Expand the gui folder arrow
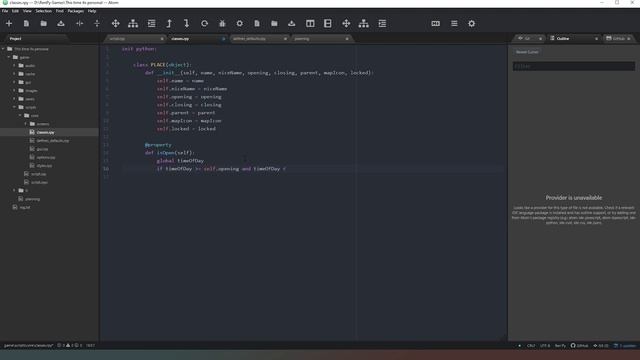The height and width of the screenshot is (360, 640). coord(14,82)
